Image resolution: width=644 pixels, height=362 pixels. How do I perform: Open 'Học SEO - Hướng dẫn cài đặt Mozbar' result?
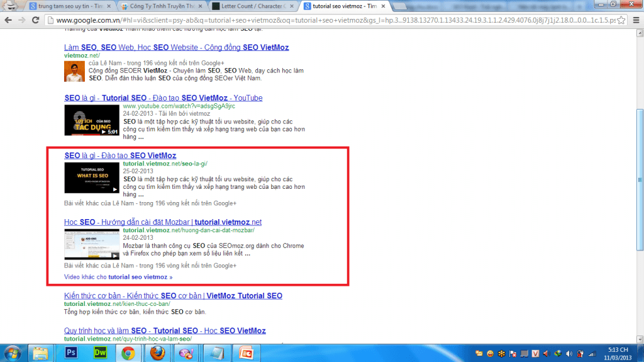[163, 222]
